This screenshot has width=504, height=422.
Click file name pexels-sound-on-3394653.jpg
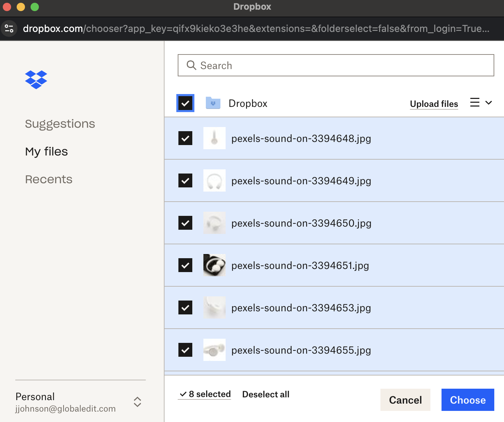[x=301, y=308]
